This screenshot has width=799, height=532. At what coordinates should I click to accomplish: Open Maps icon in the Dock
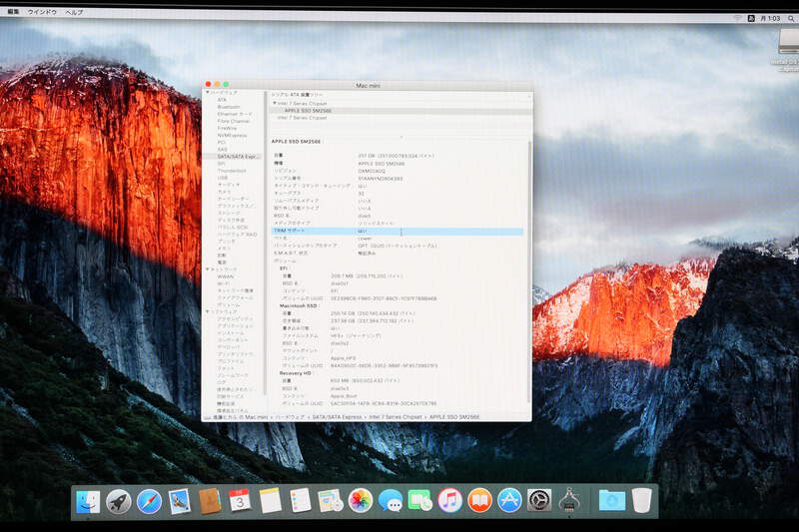(x=331, y=501)
